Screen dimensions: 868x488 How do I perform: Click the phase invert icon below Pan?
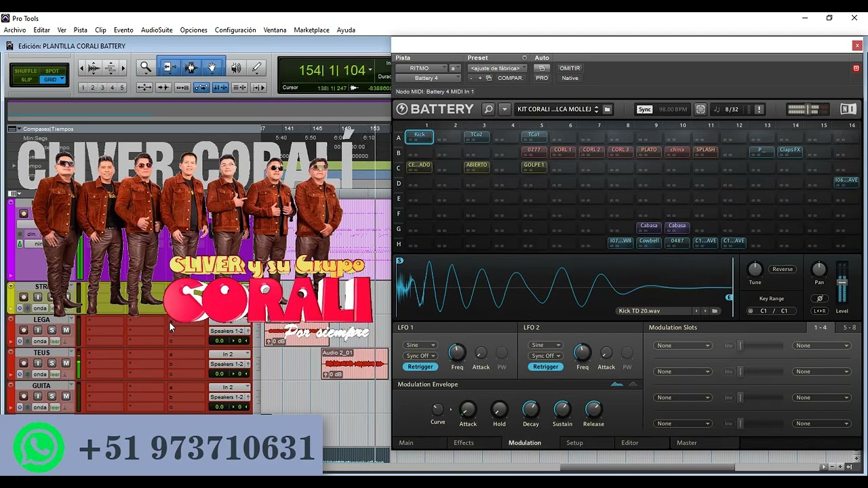819,298
